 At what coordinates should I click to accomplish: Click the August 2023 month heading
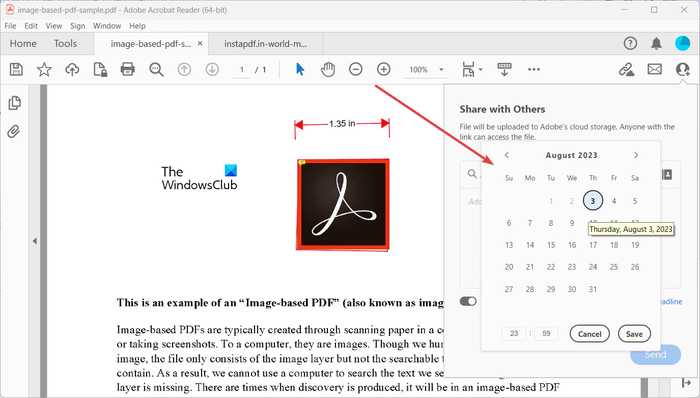[x=571, y=155]
